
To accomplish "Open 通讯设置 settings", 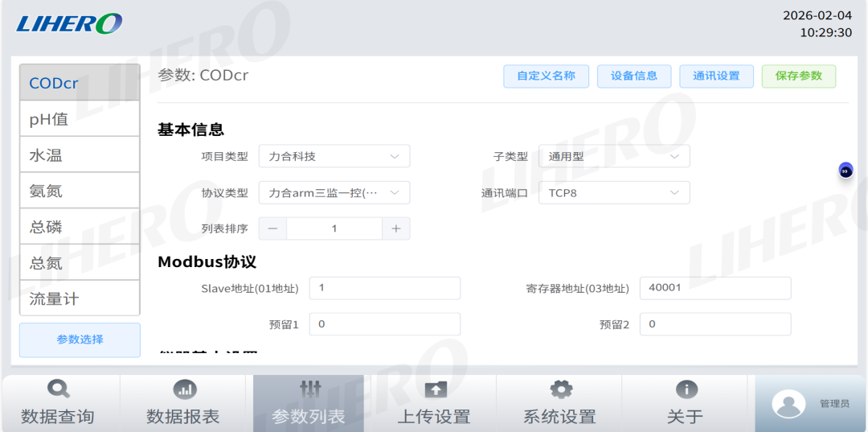I will [x=716, y=76].
